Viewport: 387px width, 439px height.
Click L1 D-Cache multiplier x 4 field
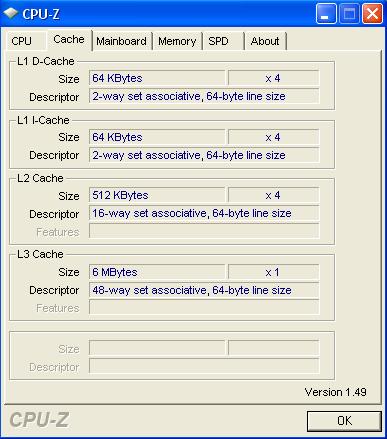[x=273, y=78]
